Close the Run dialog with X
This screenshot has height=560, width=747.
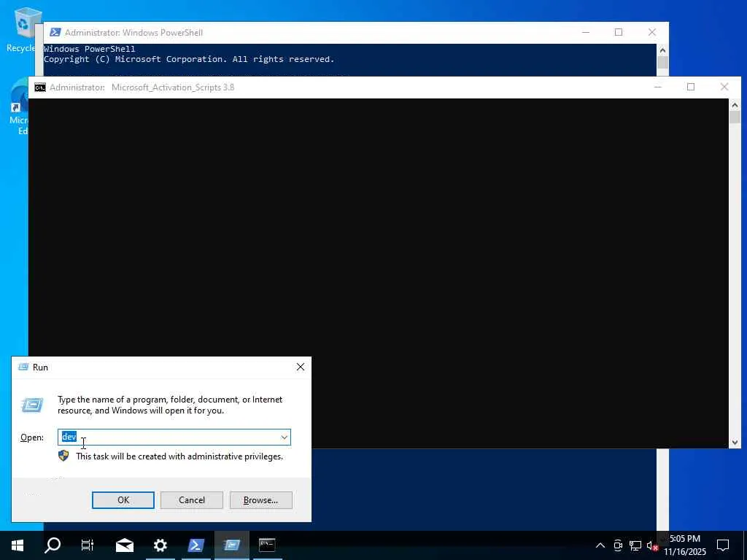click(x=300, y=367)
